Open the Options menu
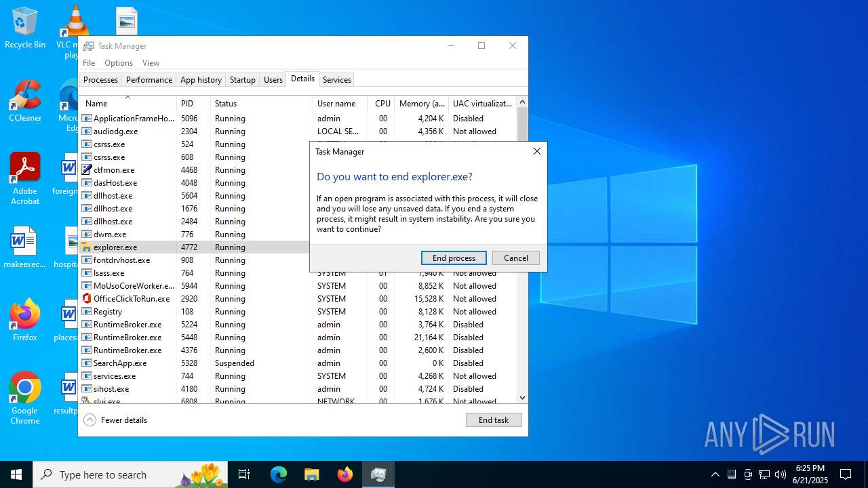Image resolution: width=868 pixels, height=488 pixels. 119,63
